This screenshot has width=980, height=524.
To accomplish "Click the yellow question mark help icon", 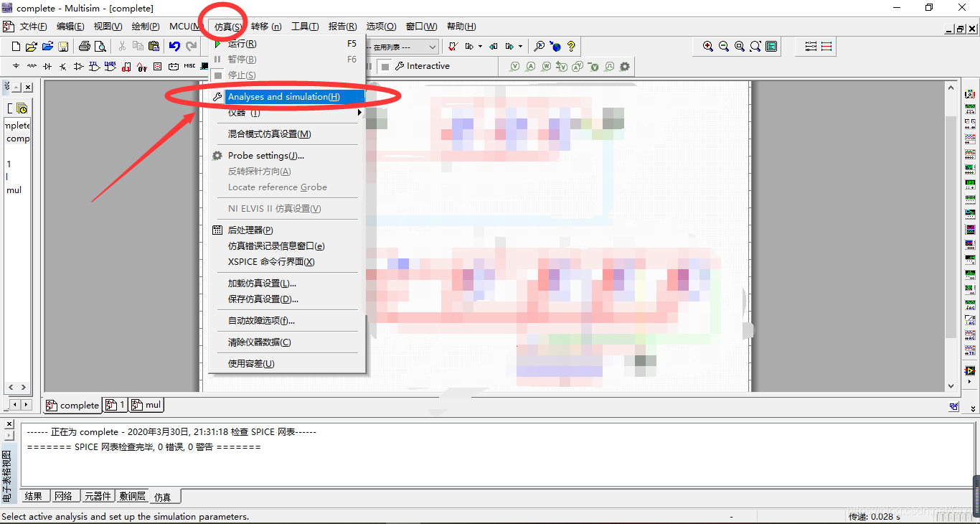I will coord(571,47).
